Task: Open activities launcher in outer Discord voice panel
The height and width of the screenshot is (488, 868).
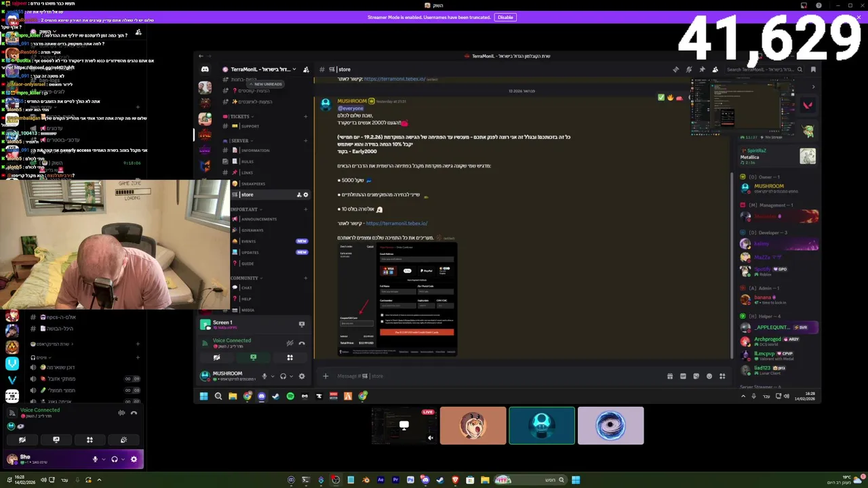Action: pyautogui.click(x=90, y=440)
